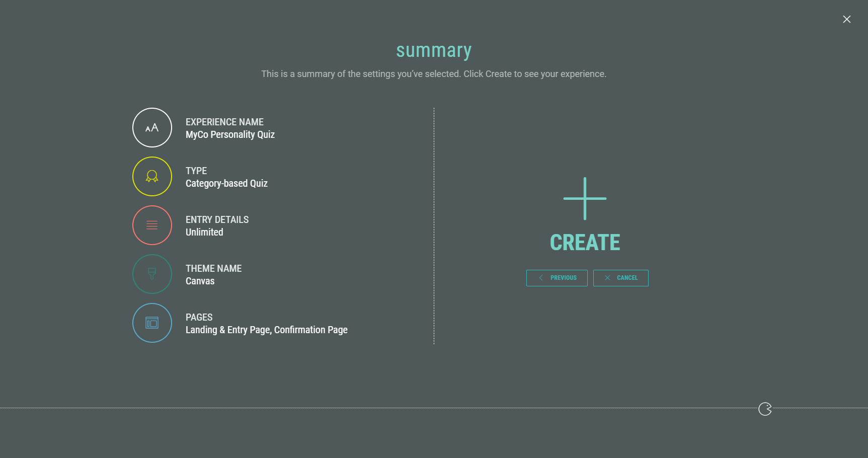868x458 pixels.
Task: Go back with the PREVIOUS button
Action: [x=557, y=278]
